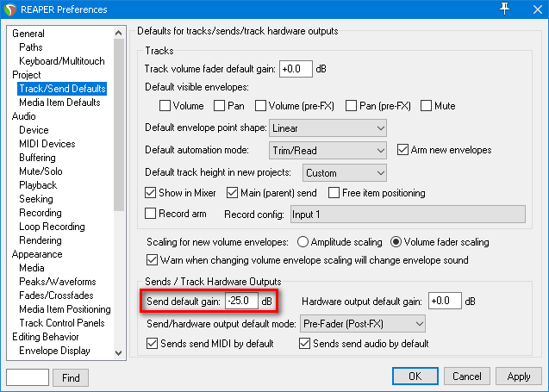Click up arrow of category list scrollbar
This screenshot has height=392, width=549.
point(119,33)
